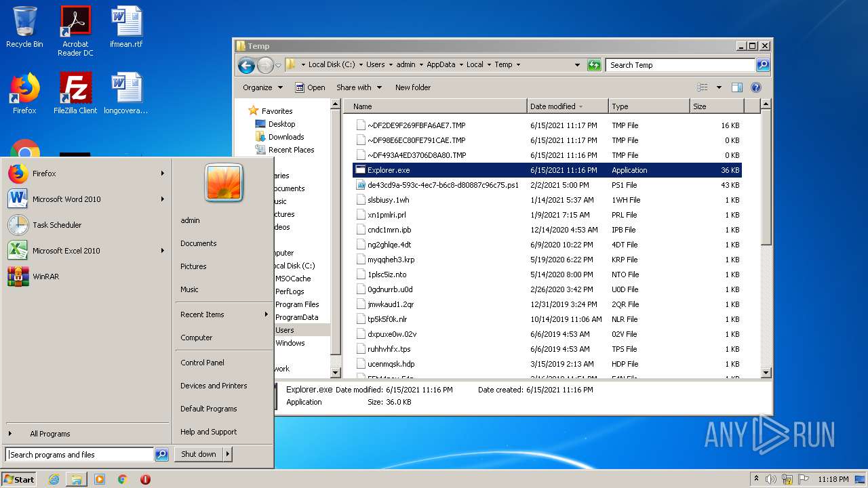Click the New folder button
The height and width of the screenshot is (488, 868).
coord(413,87)
